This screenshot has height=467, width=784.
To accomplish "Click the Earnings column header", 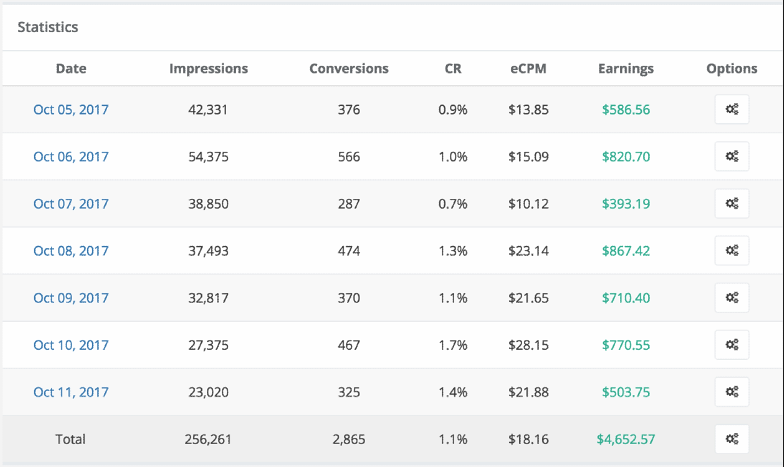I will [626, 69].
